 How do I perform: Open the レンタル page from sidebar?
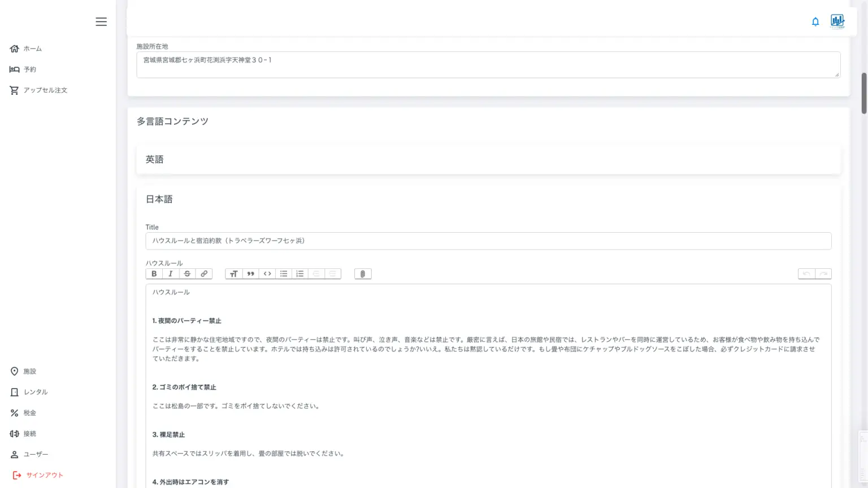[35, 392]
